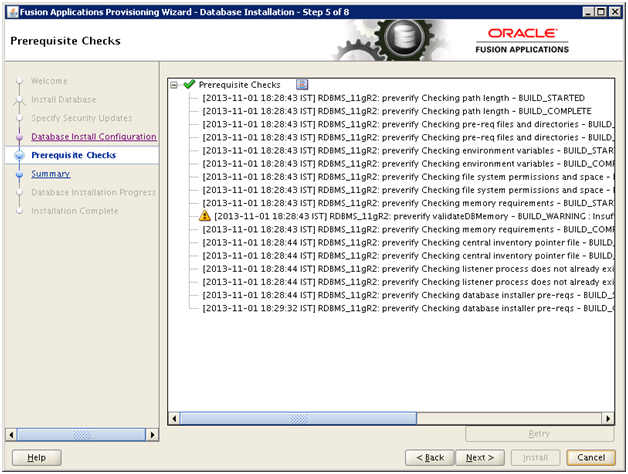Click the sidebar's left scroll arrow
Image resolution: width=628 pixels, height=474 pixels.
pyautogui.click(x=11, y=435)
